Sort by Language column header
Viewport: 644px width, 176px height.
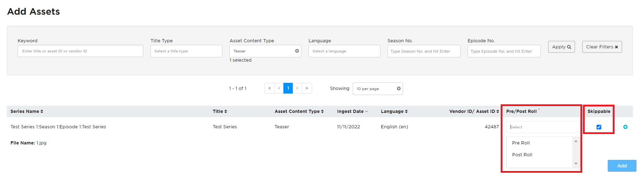pyautogui.click(x=394, y=111)
